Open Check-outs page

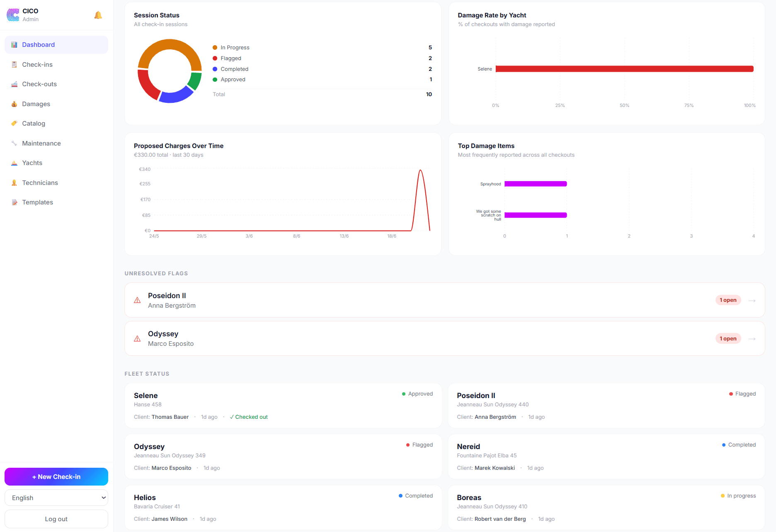click(56, 84)
